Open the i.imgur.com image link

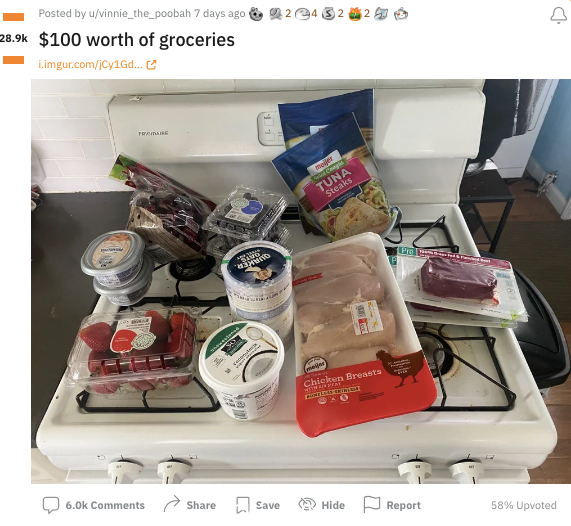coord(90,65)
